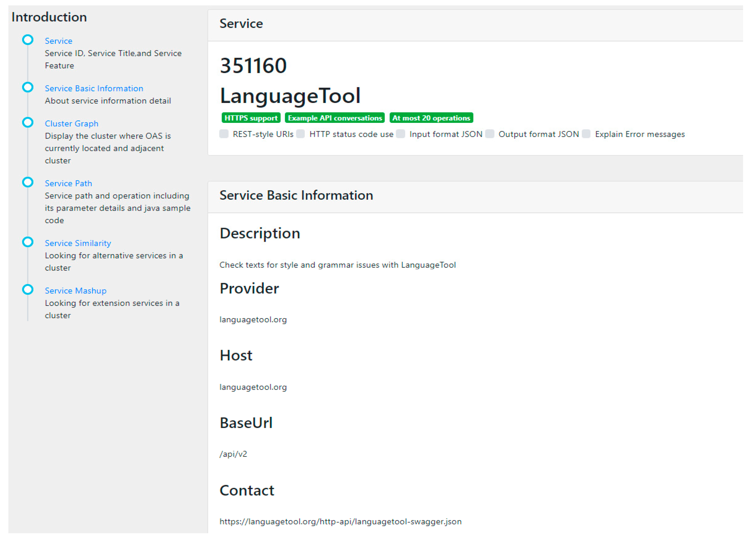Image resolution: width=756 pixels, height=537 pixels.
Task: Open the Service link in the sidebar
Action: (x=58, y=41)
